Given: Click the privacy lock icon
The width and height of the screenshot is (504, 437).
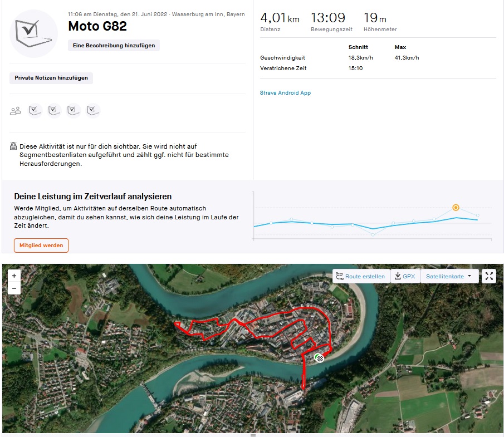Looking at the screenshot, I should click(13, 146).
